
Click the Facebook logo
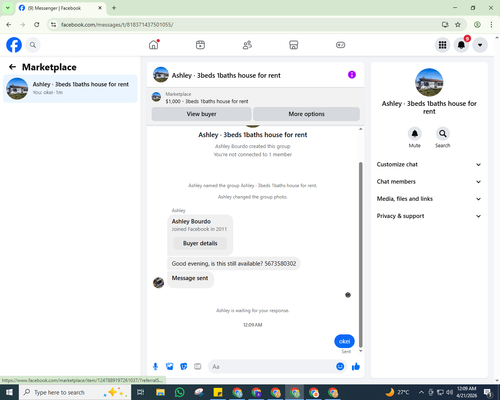coord(14,45)
